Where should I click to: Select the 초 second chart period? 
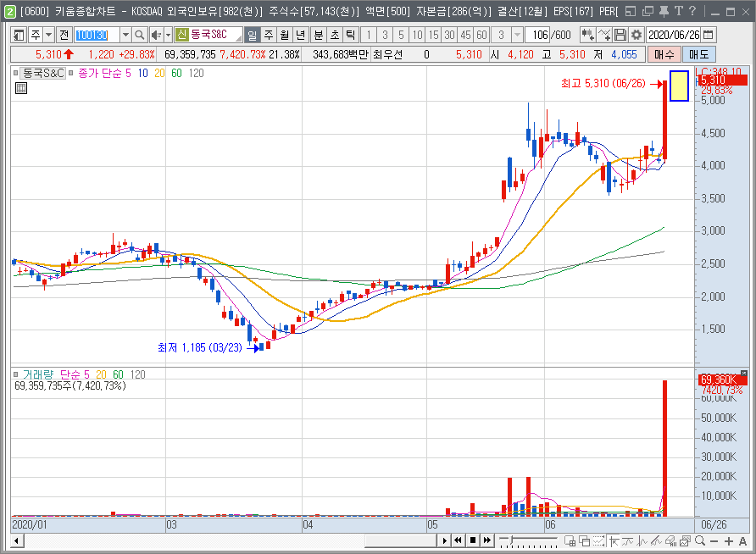coord(335,35)
